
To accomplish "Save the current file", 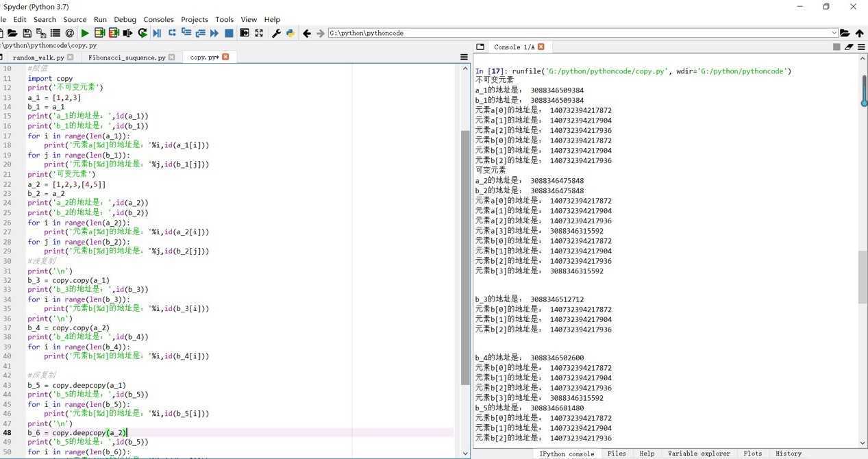I will (27, 33).
